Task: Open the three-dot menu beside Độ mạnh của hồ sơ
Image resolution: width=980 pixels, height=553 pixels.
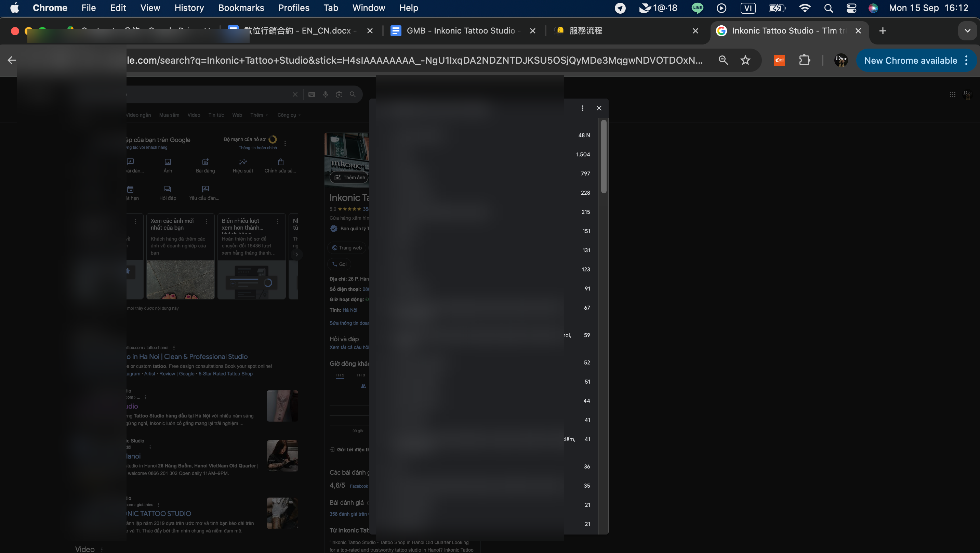Action: (285, 144)
